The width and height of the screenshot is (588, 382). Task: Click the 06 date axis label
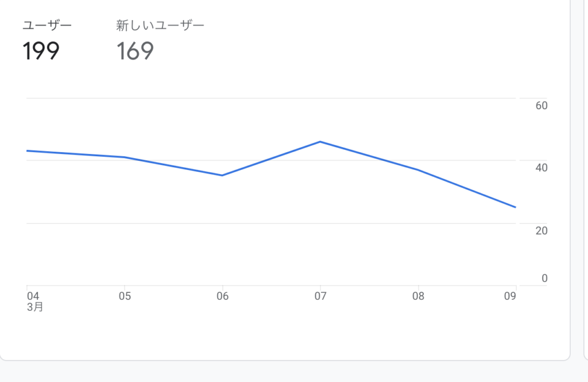click(222, 296)
